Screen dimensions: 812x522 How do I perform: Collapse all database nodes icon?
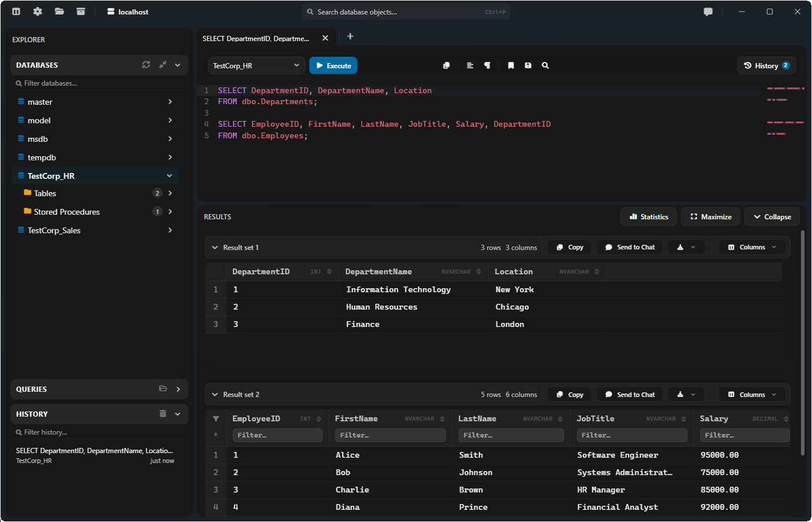163,65
